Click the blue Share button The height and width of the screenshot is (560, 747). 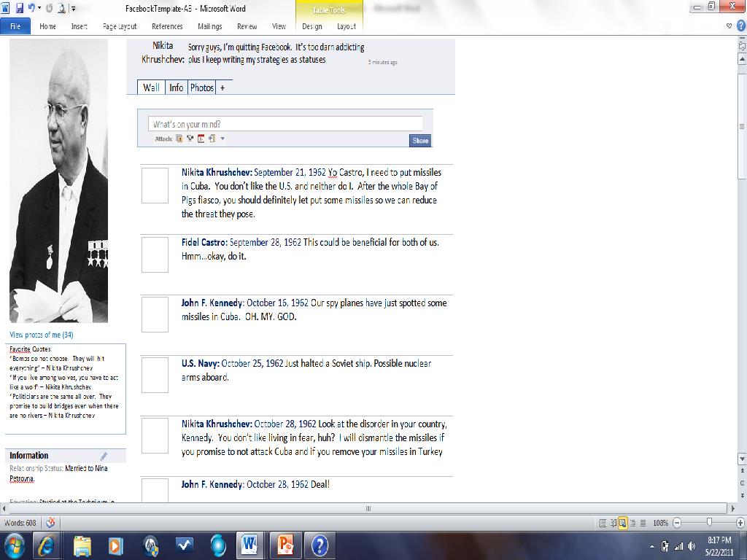420,141
